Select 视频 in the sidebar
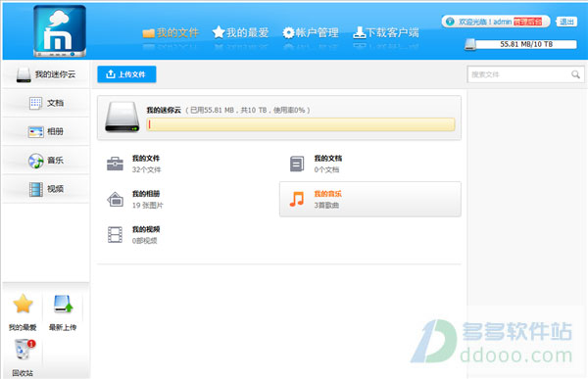Viewport: 588px width, 379px height. [46, 189]
